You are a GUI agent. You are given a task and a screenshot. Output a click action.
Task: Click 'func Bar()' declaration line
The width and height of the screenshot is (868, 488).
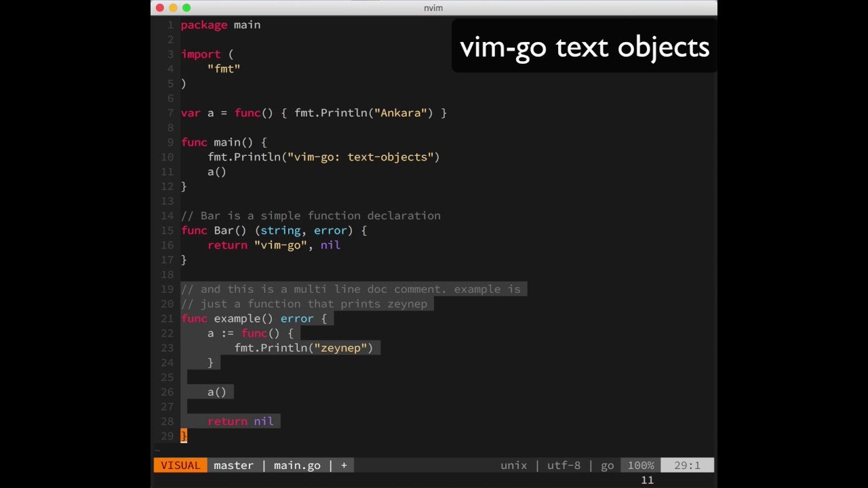[274, 230]
